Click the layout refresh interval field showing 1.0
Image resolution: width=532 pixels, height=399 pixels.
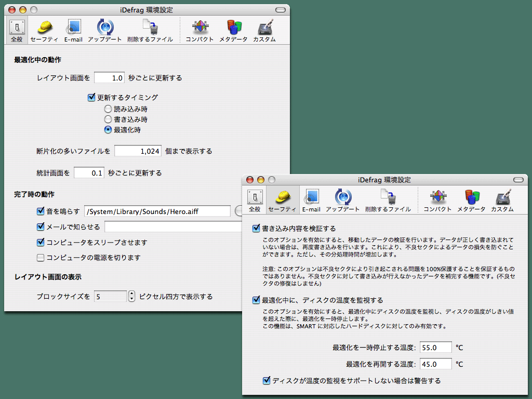point(109,78)
